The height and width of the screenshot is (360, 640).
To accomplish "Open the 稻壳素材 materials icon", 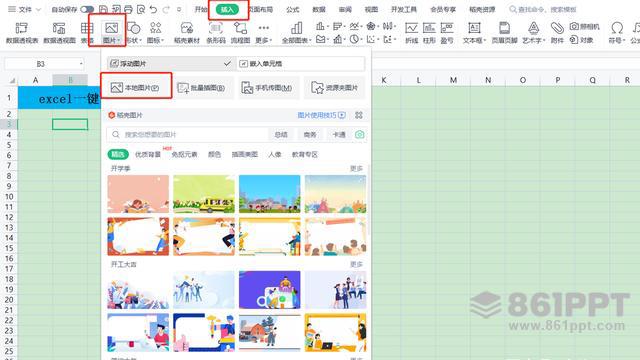I will (x=187, y=28).
